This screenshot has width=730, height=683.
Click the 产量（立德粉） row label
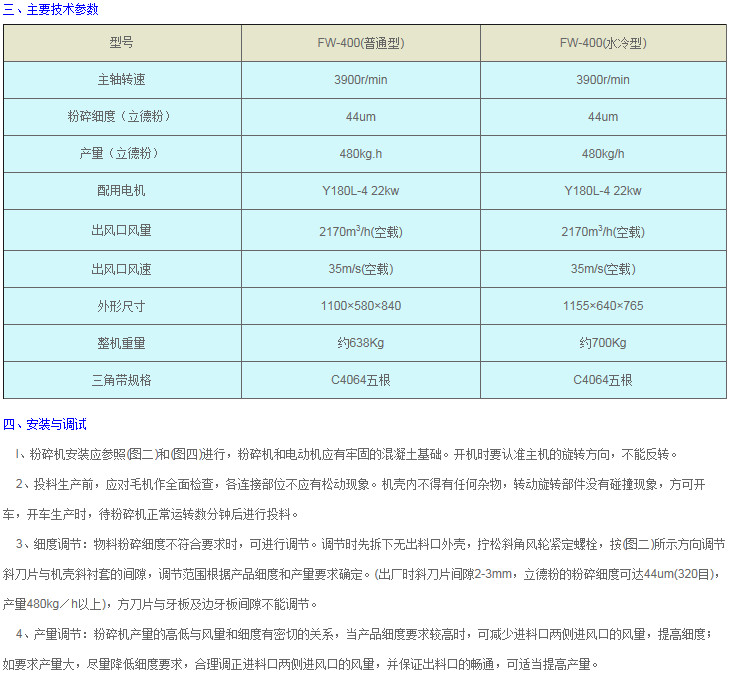coord(122,153)
